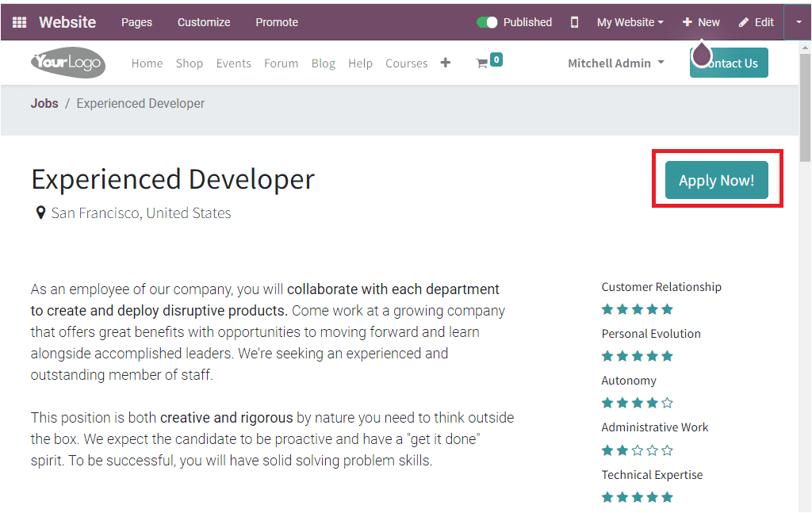Open the apps grid menu
Viewport: 812px width, 513px height.
(19, 21)
